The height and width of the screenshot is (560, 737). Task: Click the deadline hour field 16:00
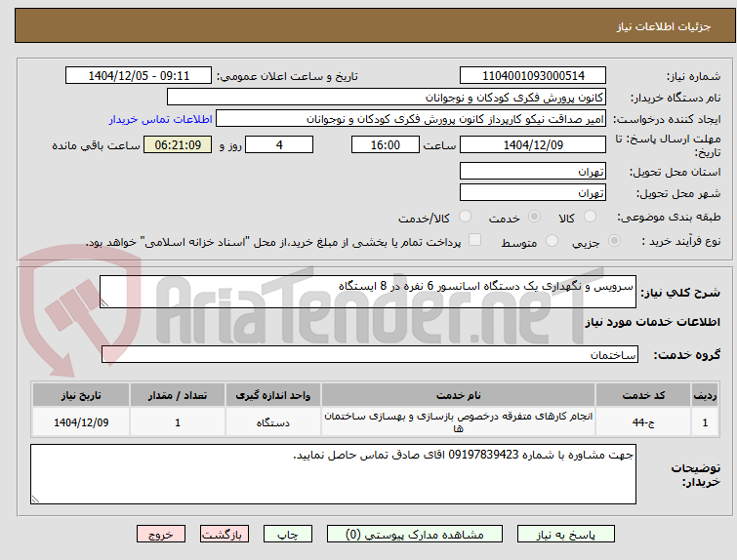pyautogui.click(x=386, y=144)
